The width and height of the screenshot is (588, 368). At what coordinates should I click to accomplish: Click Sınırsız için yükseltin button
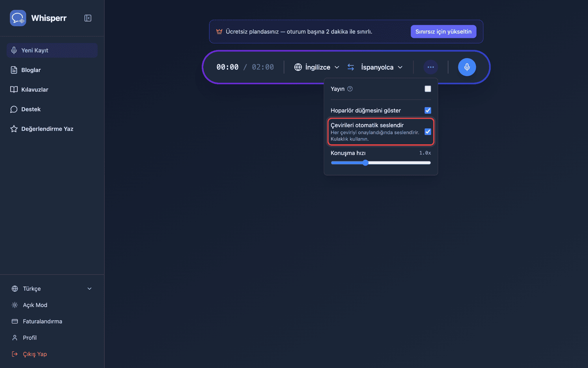tap(444, 32)
